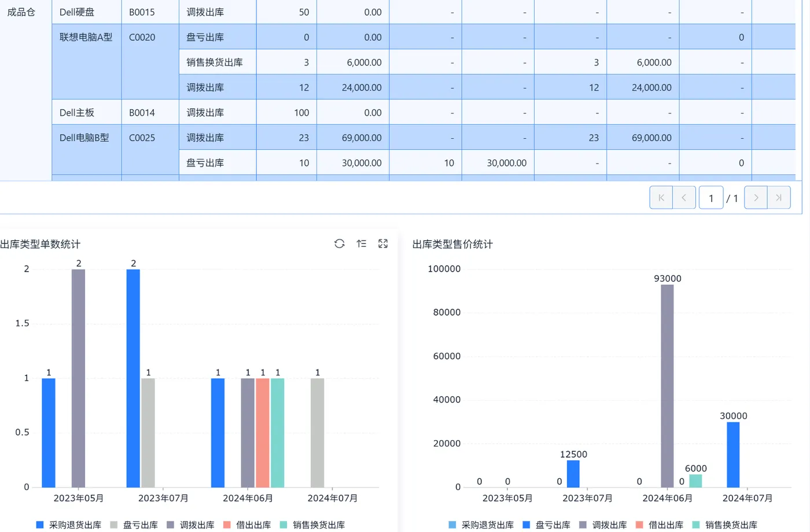Click the 出库类型售价统计 chart title
Image resolution: width=810 pixels, height=532 pixels.
(452, 244)
